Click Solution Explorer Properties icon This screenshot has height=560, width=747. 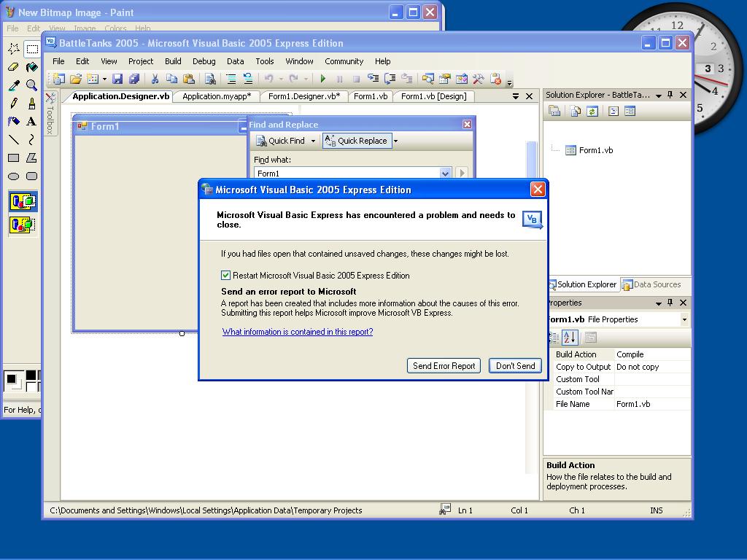554,112
